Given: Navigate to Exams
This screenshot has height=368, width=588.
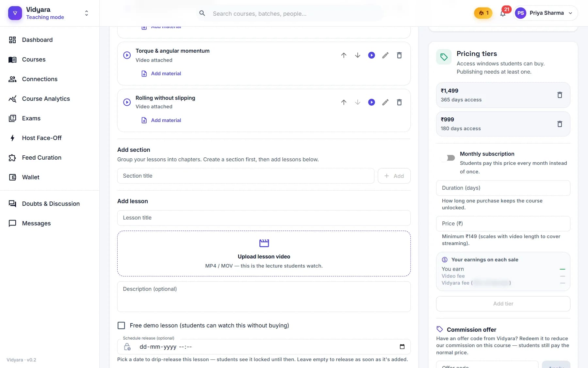Looking at the screenshot, I should [x=50, y=118].
